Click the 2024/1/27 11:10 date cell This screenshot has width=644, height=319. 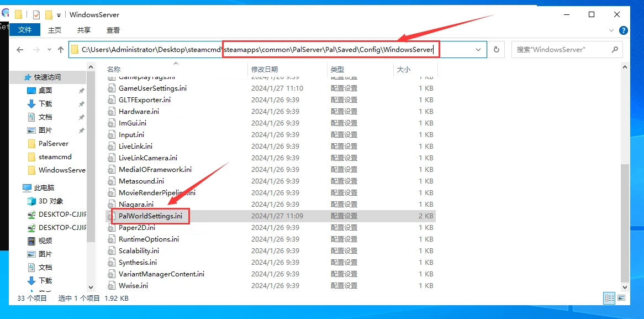coord(277,88)
